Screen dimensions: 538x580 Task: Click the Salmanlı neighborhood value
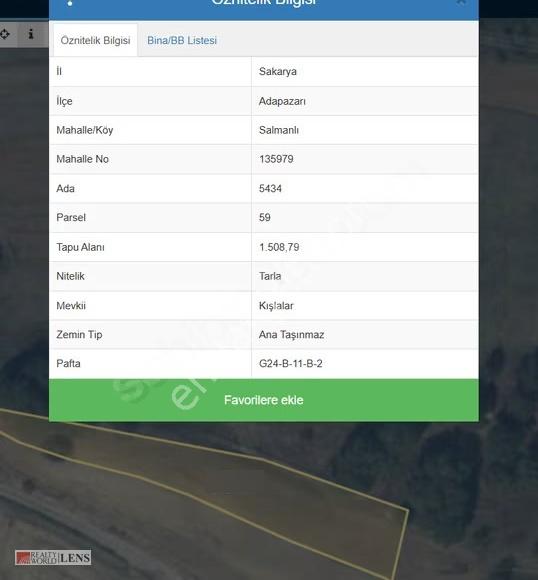click(x=279, y=130)
